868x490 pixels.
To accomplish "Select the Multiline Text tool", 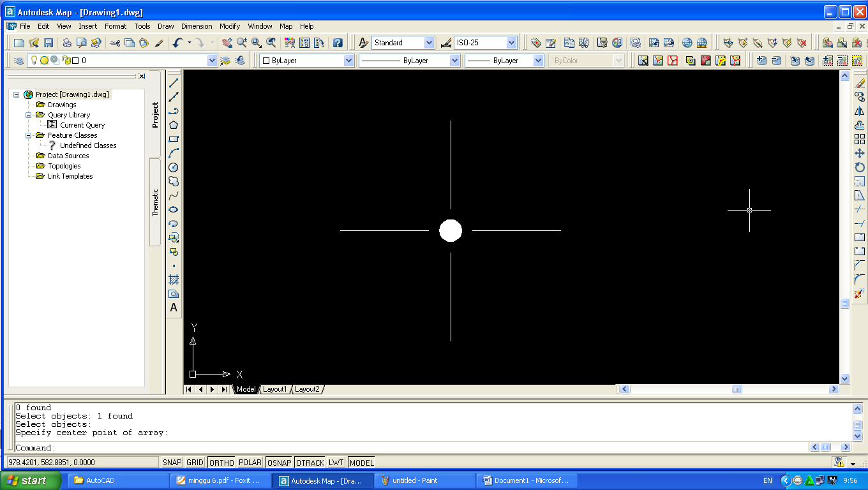I will (174, 308).
